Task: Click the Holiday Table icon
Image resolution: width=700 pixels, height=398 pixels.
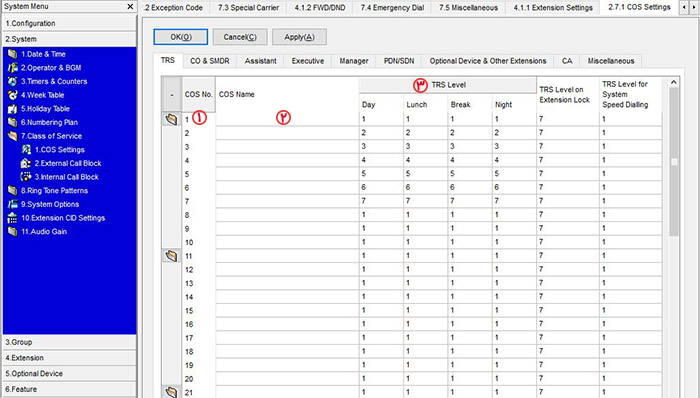Action: pyautogui.click(x=12, y=109)
